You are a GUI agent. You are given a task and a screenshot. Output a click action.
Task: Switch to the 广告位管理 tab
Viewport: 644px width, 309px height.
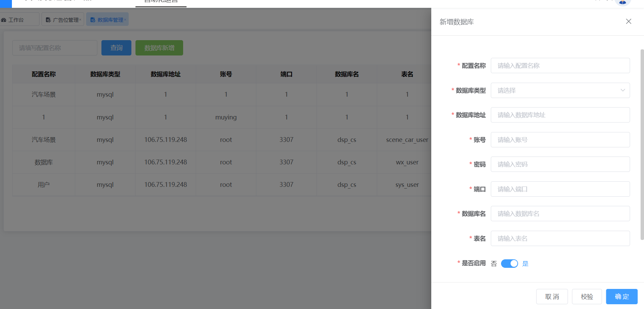click(63, 19)
